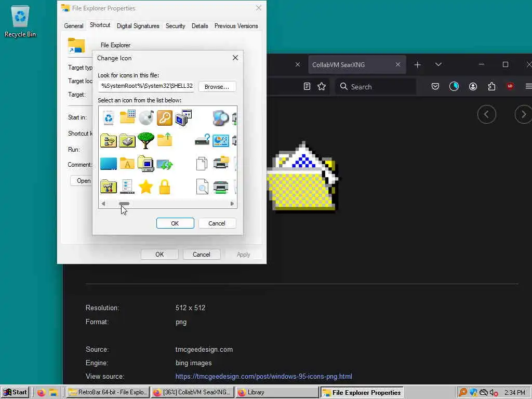Select the globe with magnifier icon
This screenshot has height=399, width=532.
pos(220,118)
